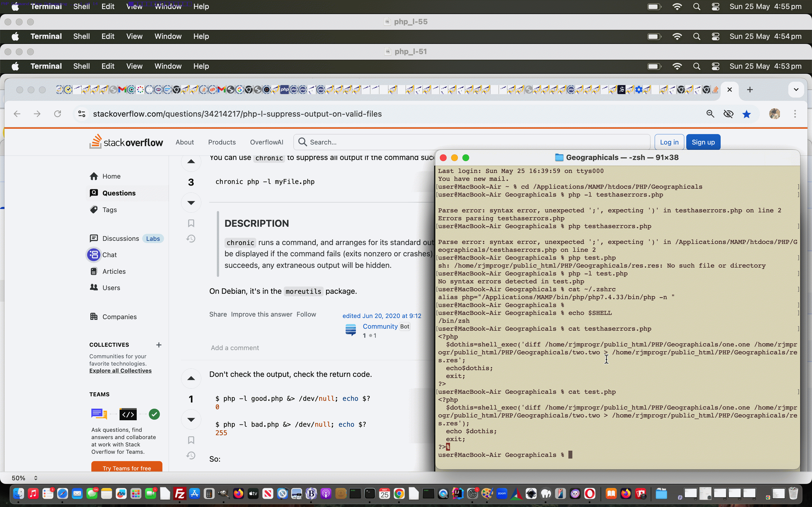
Task: Follow Explore all Collectives link
Action: pos(120,370)
